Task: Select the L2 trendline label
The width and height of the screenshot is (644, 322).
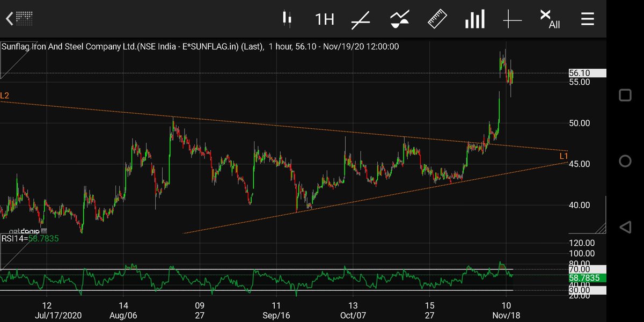Action: [5, 96]
